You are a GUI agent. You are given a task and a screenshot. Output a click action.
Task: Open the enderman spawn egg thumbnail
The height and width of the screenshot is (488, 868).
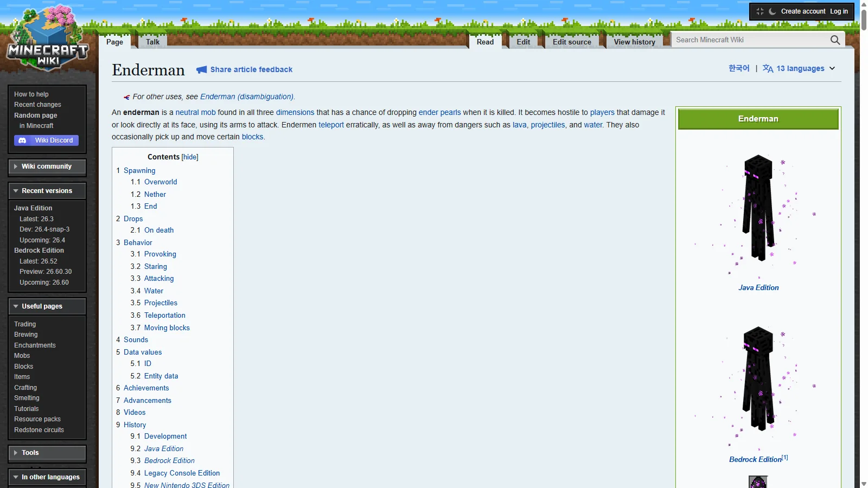758,481
